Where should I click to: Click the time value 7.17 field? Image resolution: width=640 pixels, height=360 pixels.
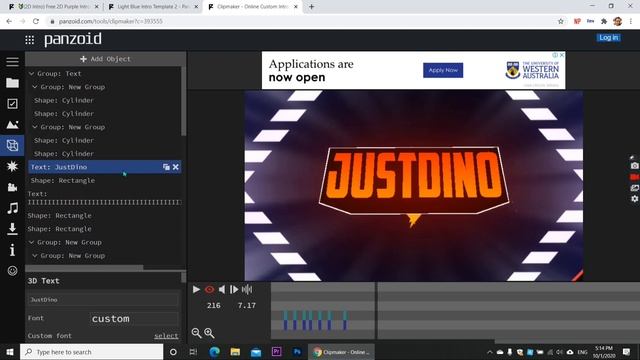[x=247, y=305]
